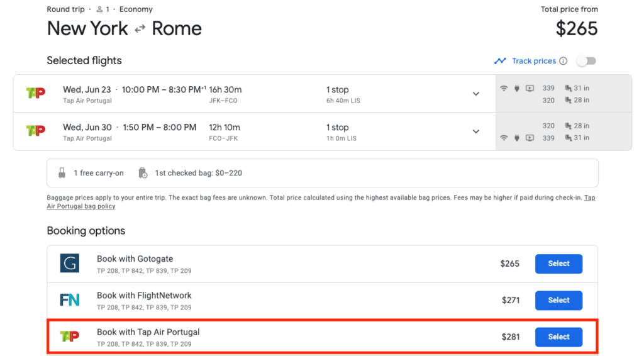The width and height of the screenshot is (644, 356).
Task: Click the $265 total price heading
Action: [x=577, y=29]
